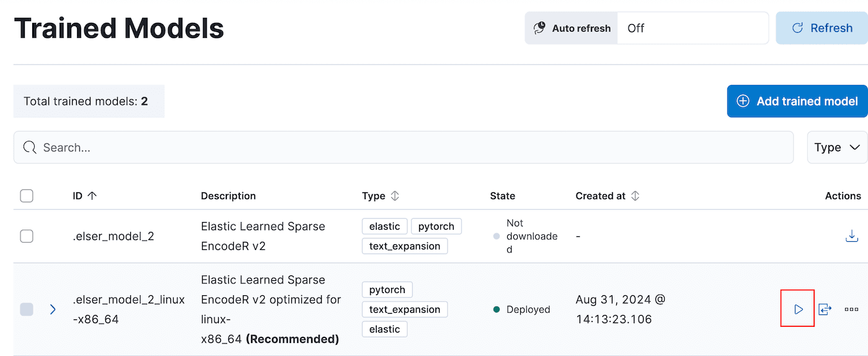
Task: Open the three-dots more actions menu
Action: pyautogui.click(x=851, y=309)
